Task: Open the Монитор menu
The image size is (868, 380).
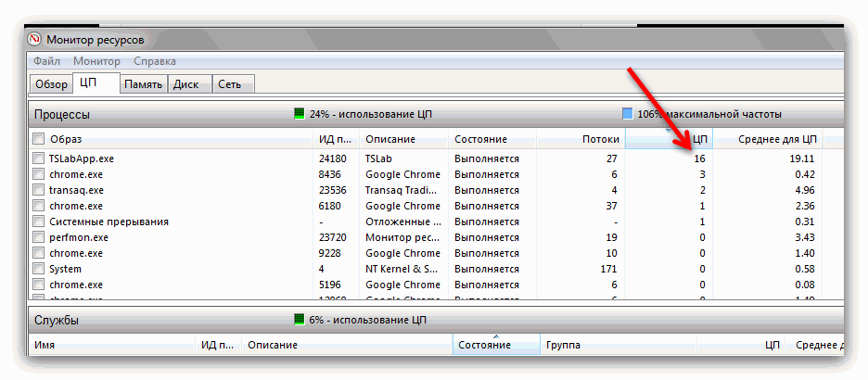Action: click(96, 61)
